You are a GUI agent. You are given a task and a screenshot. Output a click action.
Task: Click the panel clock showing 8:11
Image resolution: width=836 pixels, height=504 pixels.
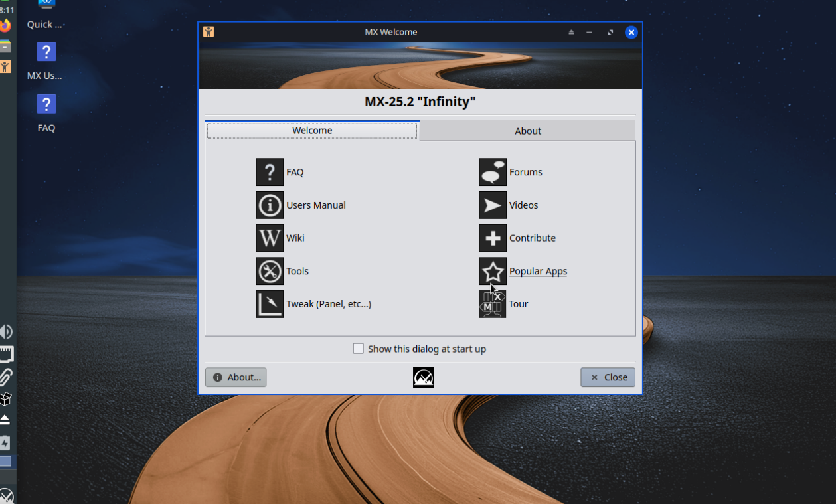coord(7,10)
